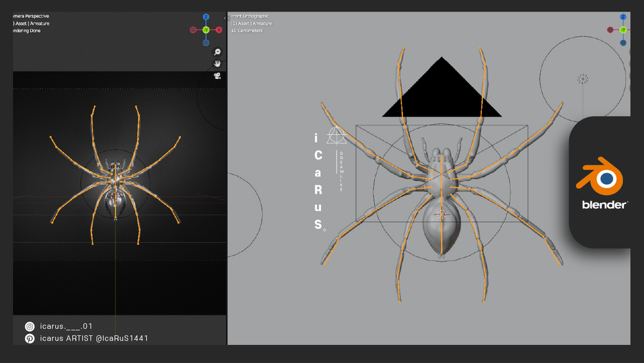Click the Instagram icon

pyautogui.click(x=29, y=326)
